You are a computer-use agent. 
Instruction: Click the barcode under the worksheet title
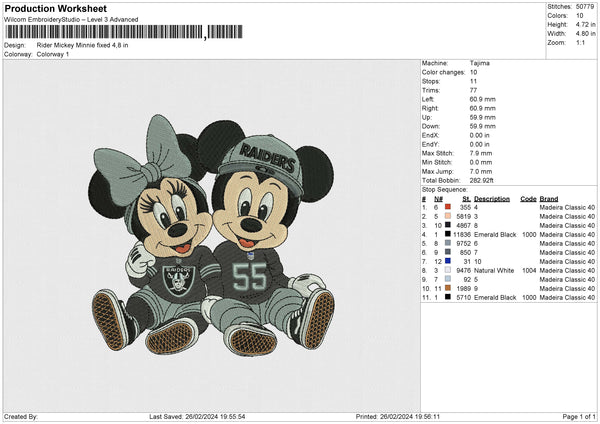(124, 32)
